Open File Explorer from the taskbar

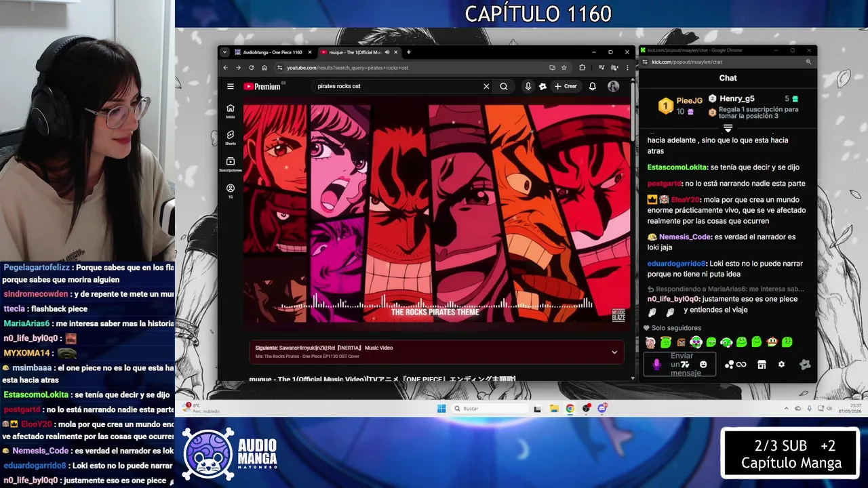point(554,408)
